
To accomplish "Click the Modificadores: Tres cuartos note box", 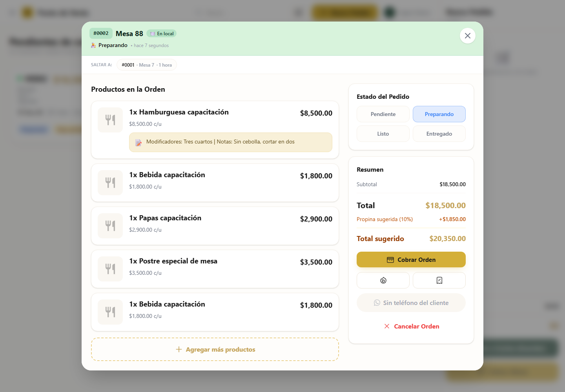I will (231, 142).
